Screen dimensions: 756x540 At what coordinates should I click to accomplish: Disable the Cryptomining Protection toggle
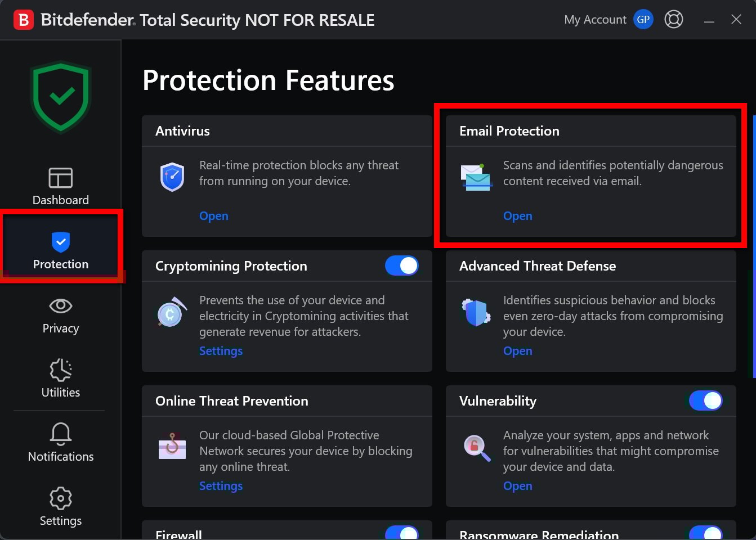[x=402, y=265]
